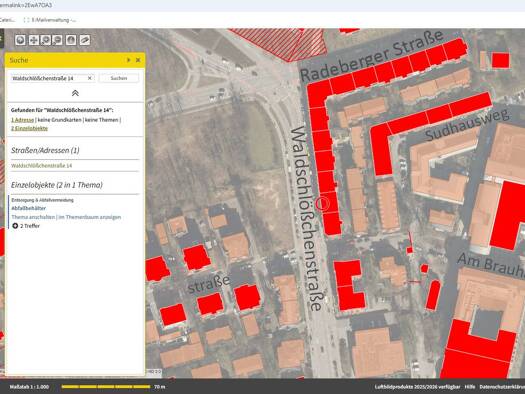Click the globe full-extent map tool

(20, 40)
